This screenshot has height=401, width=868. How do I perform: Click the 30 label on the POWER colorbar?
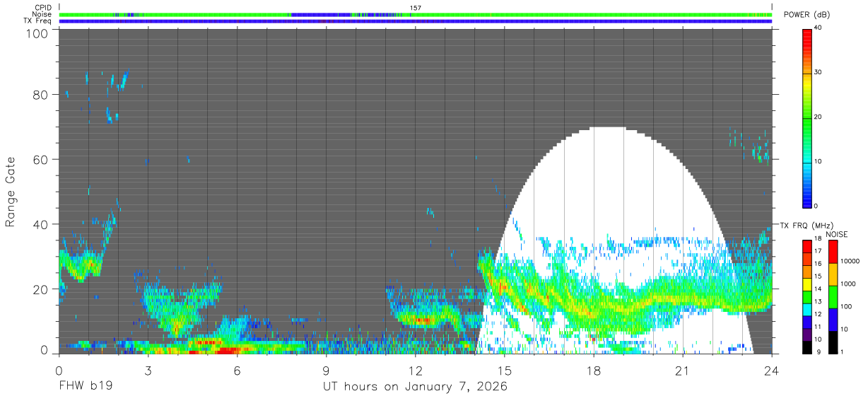point(817,72)
